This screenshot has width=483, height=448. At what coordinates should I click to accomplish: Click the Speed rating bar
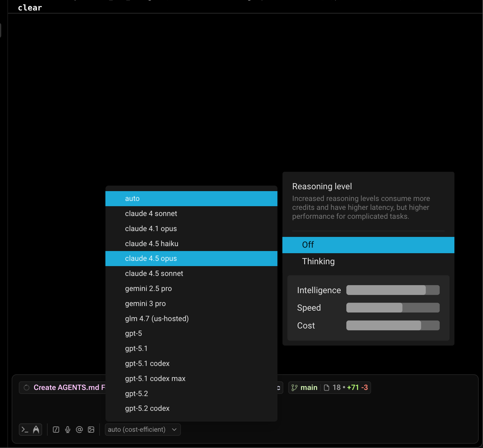tap(393, 308)
